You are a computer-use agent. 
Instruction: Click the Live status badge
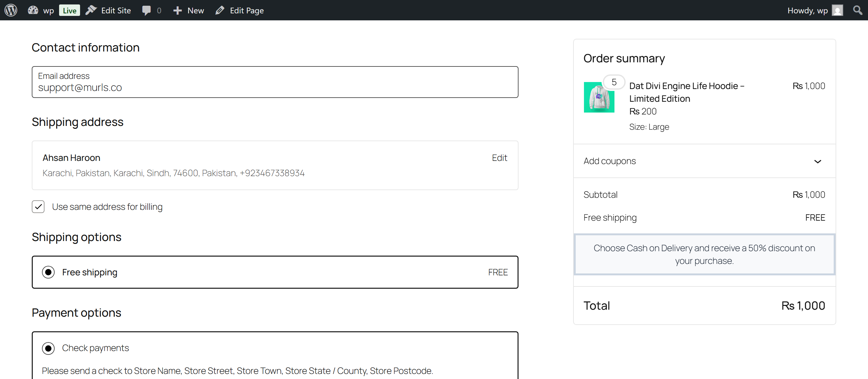click(69, 10)
